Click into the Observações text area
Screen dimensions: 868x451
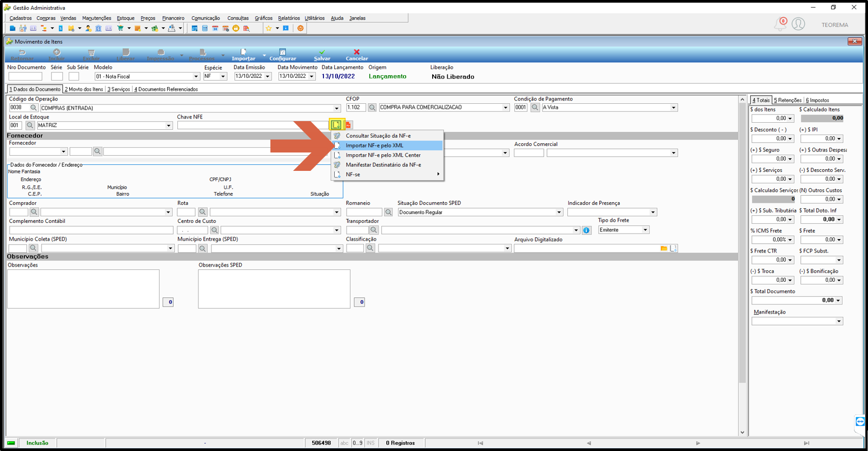(83, 289)
